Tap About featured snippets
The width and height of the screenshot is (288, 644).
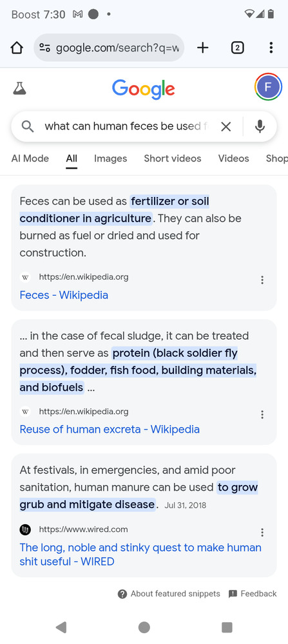[x=169, y=594]
